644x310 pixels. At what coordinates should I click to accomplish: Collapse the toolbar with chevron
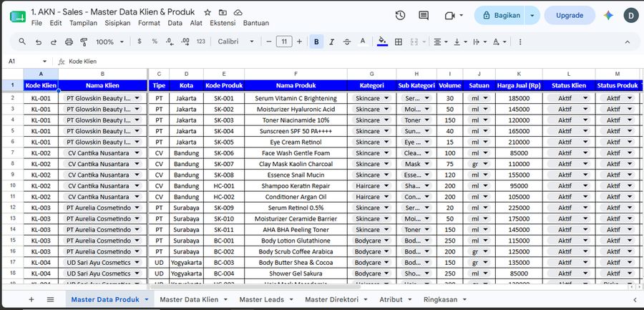pyautogui.click(x=627, y=42)
